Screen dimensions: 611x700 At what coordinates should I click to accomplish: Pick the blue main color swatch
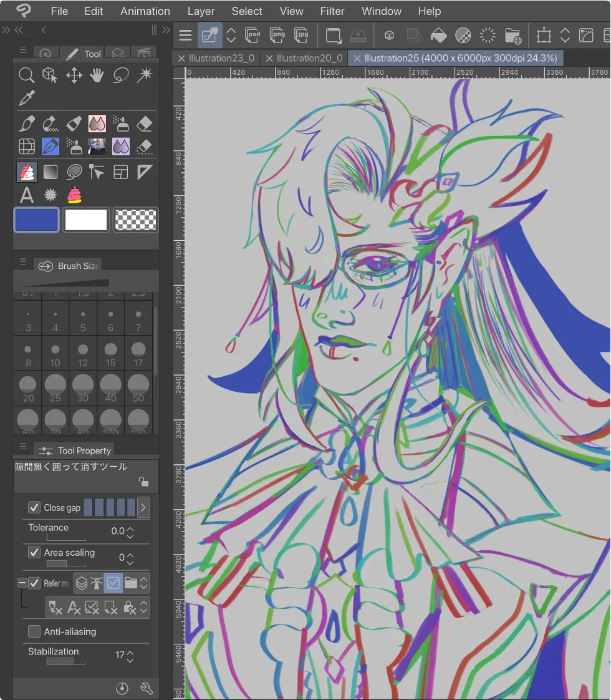pos(37,220)
